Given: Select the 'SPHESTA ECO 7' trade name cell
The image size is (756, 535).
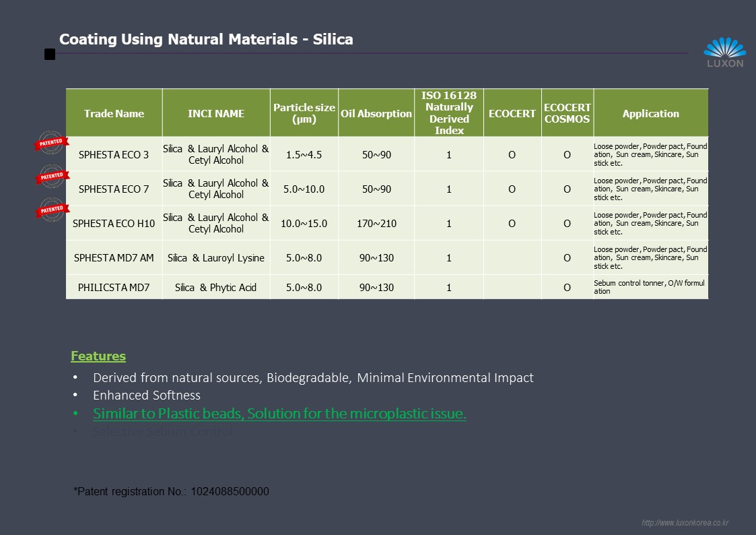Looking at the screenshot, I should tap(114, 189).
